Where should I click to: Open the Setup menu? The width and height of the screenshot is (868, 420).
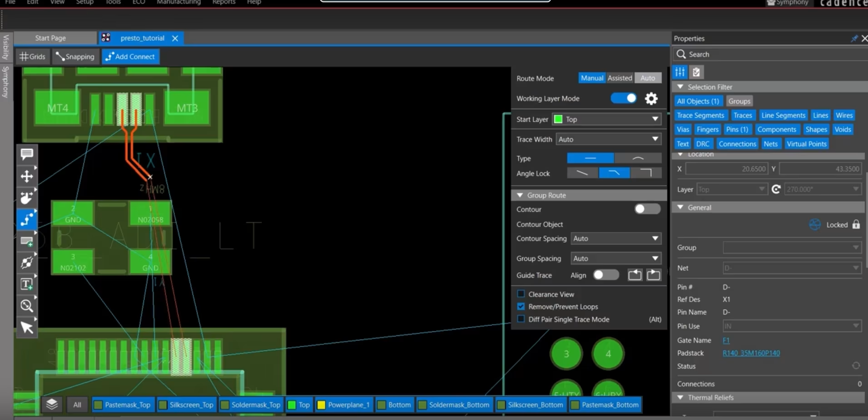pyautogui.click(x=84, y=2)
